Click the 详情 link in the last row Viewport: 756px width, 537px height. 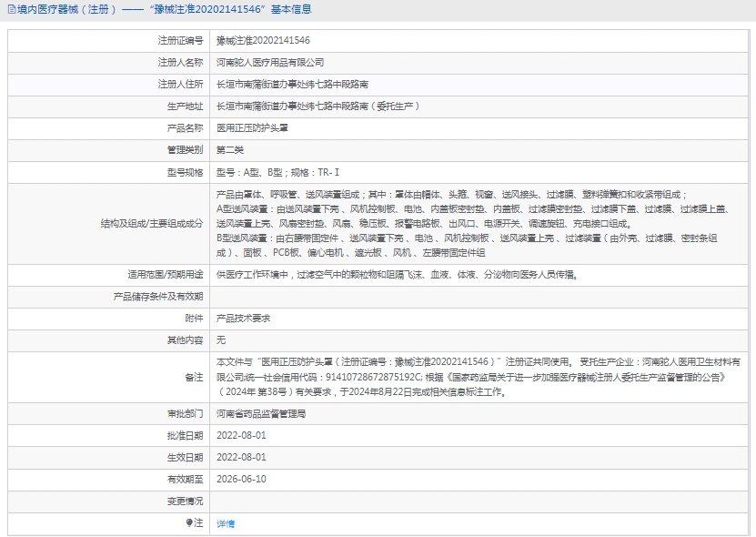pos(225,524)
